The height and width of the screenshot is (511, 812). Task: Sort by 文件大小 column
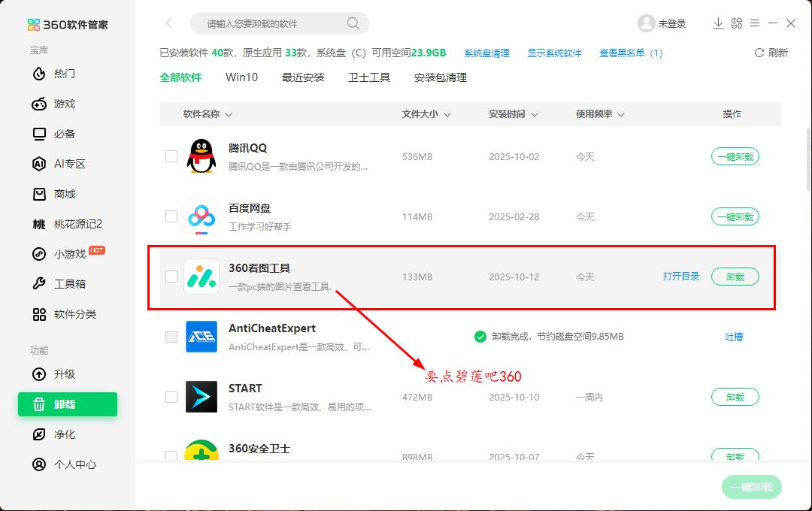point(426,114)
